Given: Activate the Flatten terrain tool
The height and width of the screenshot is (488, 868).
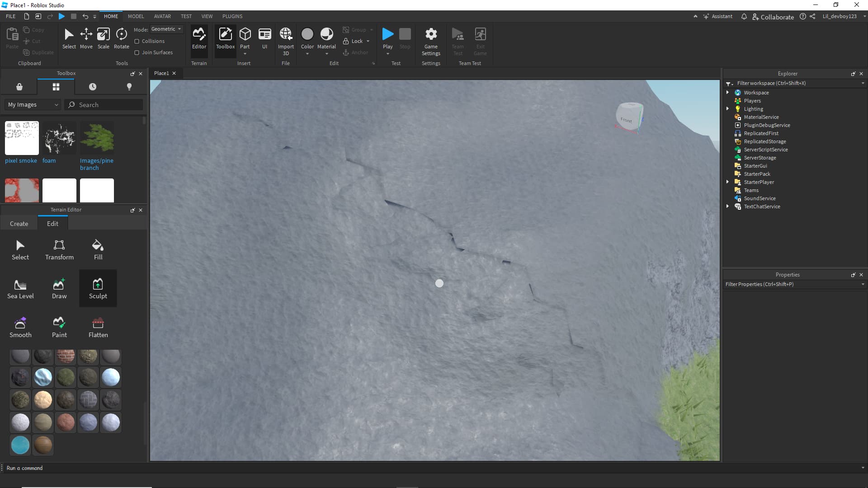Looking at the screenshot, I should (x=98, y=328).
